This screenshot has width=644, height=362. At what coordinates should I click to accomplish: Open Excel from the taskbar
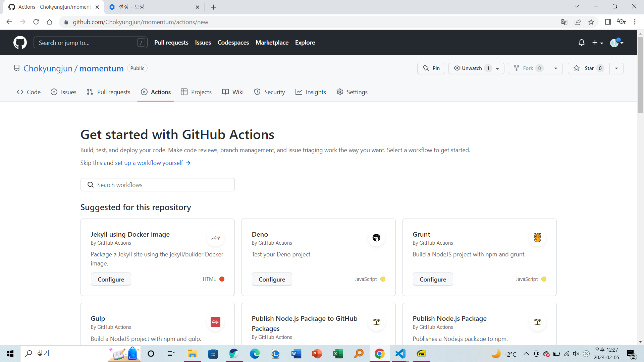pyautogui.click(x=338, y=354)
